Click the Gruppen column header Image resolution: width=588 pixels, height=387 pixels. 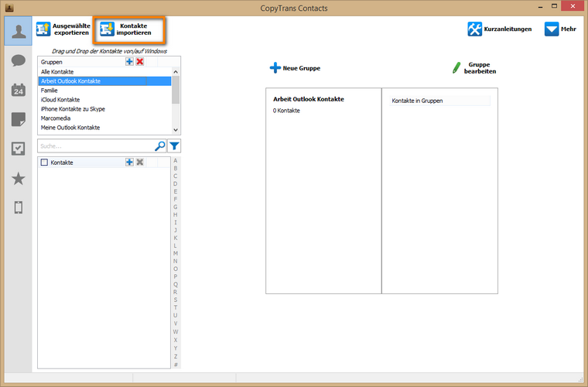(81, 62)
